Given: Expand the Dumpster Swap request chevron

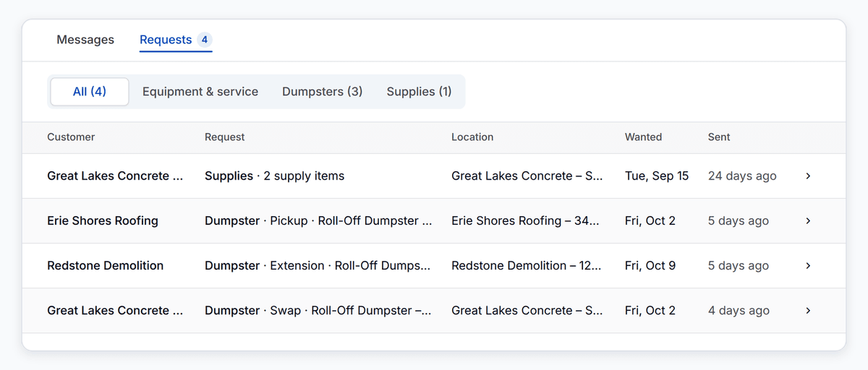Looking at the screenshot, I should [808, 311].
